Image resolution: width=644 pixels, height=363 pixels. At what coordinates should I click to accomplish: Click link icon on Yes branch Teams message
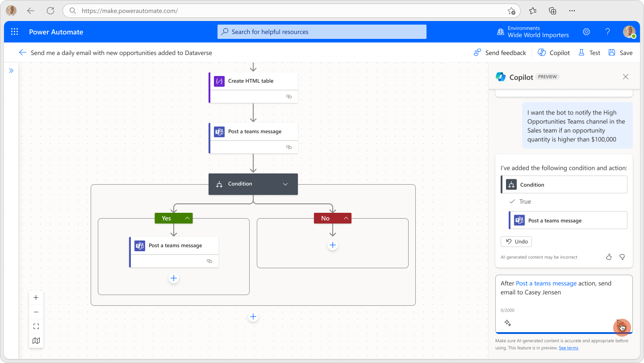click(x=209, y=261)
